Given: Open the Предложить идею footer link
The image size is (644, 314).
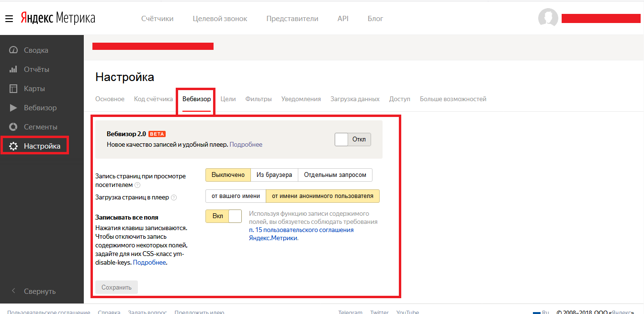Looking at the screenshot, I should pyautogui.click(x=199, y=312).
